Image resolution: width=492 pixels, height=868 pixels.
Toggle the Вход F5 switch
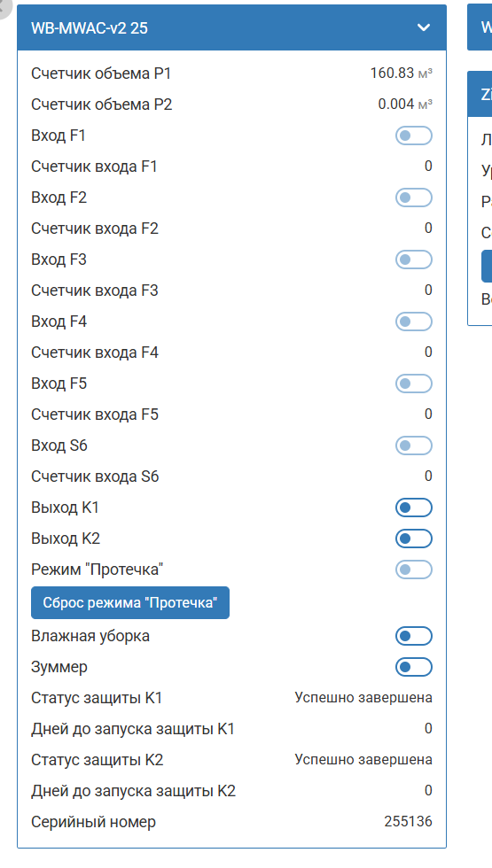coord(413,384)
